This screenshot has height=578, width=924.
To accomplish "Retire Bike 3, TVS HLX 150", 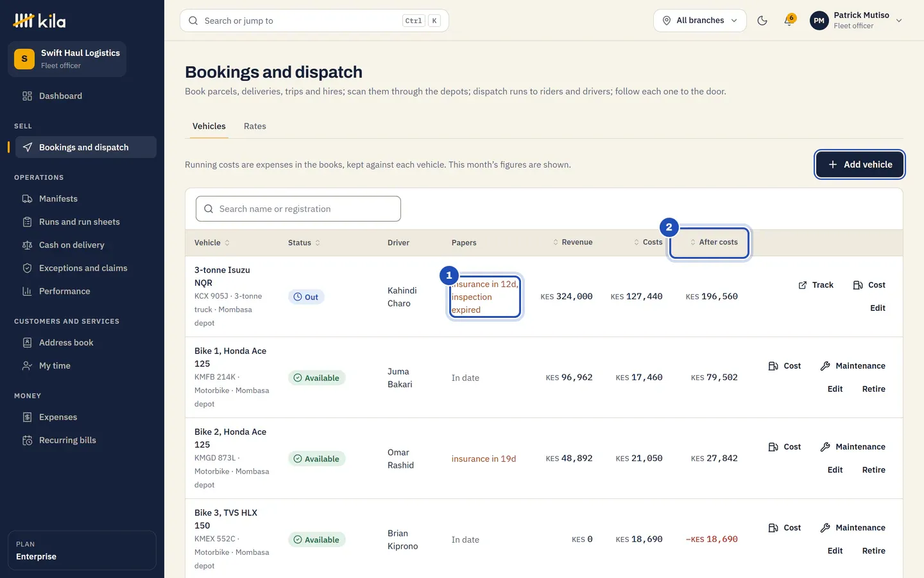I will pyautogui.click(x=873, y=551).
